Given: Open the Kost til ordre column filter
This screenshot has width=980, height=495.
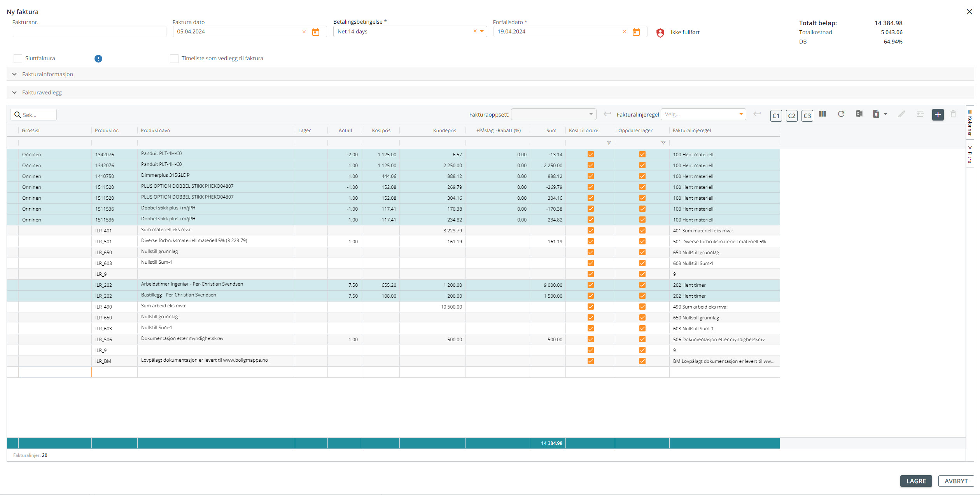Looking at the screenshot, I should click(x=609, y=143).
